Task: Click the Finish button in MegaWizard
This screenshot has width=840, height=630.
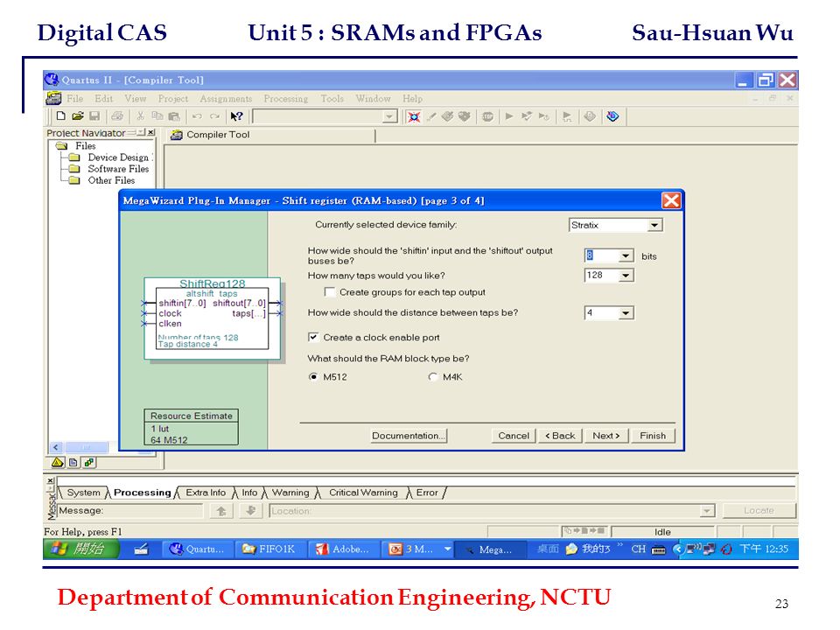Action: tap(653, 436)
